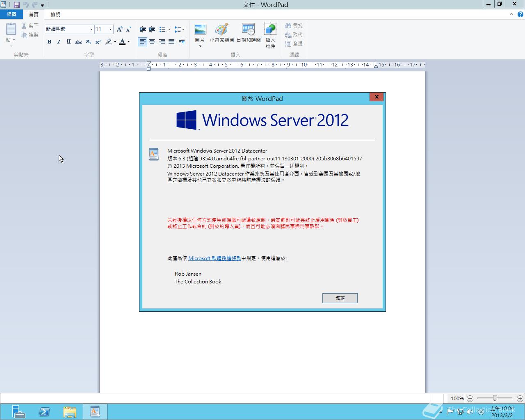This screenshot has width=525, height=420.
Task: Open the blue 檔案 file menu
Action: (11, 14)
